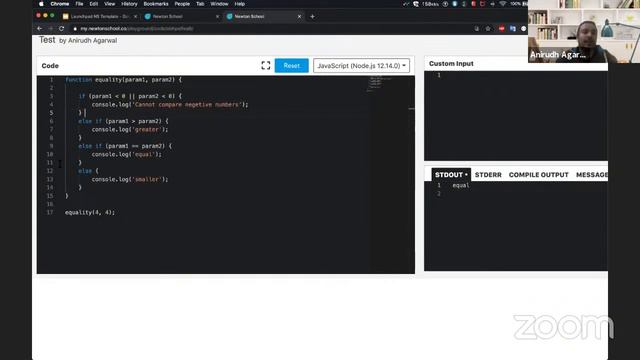Click inside the Custom Input box

click(516, 116)
